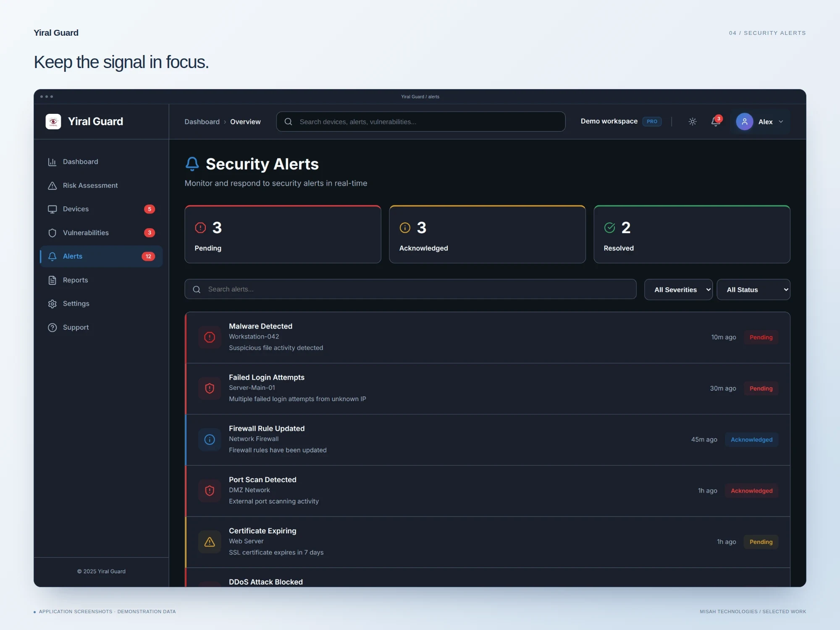840x630 pixels.
Task: Click Alex's user avatar icon
Action: (x=744, y=122)
